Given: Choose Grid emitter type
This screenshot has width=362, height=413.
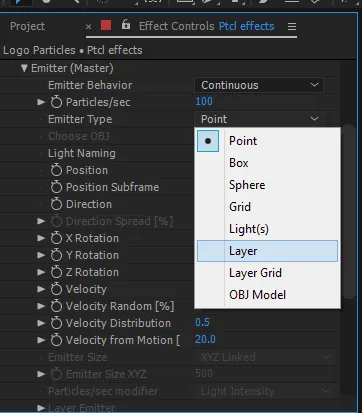Looking at the screenshot, I should (267, 207).
